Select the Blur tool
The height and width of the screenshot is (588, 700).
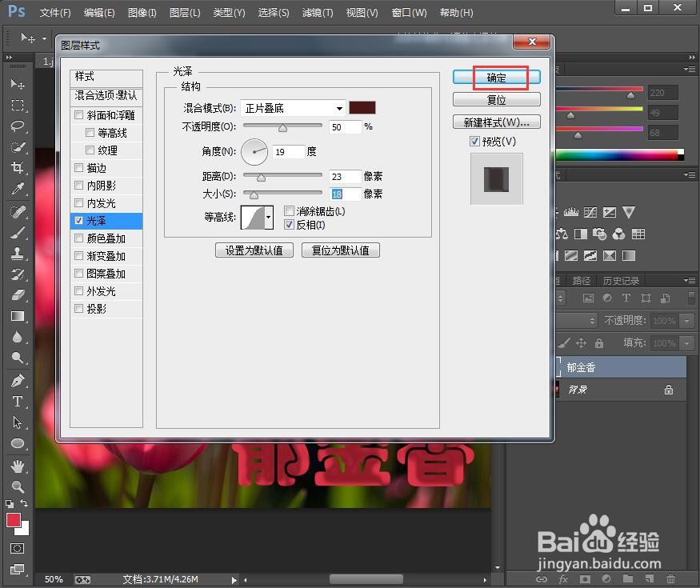click(x=18, y=337)
